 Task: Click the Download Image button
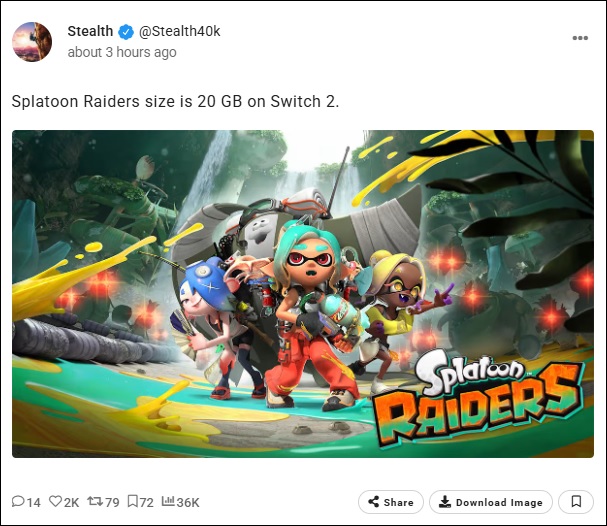pos(491,502)
